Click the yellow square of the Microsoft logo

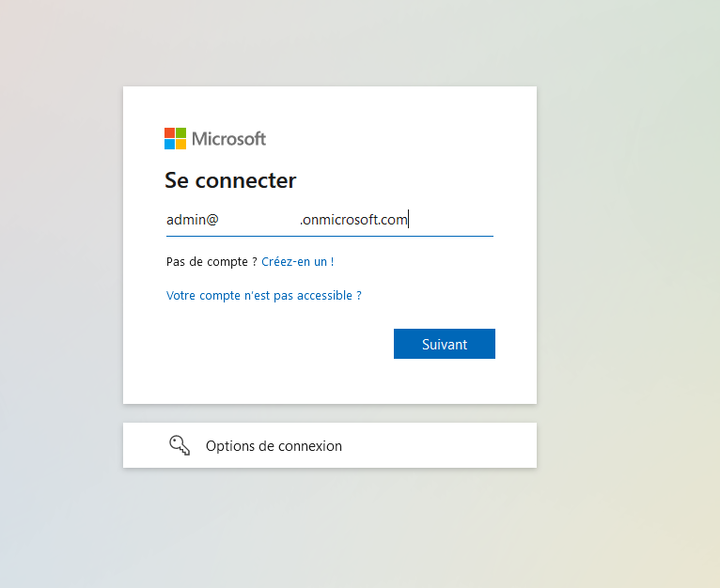[180, 144]
